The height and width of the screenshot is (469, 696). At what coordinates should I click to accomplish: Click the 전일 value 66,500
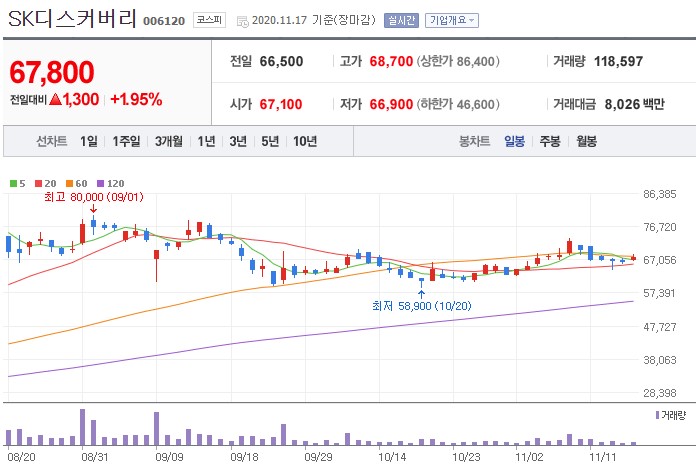point(281,61)
